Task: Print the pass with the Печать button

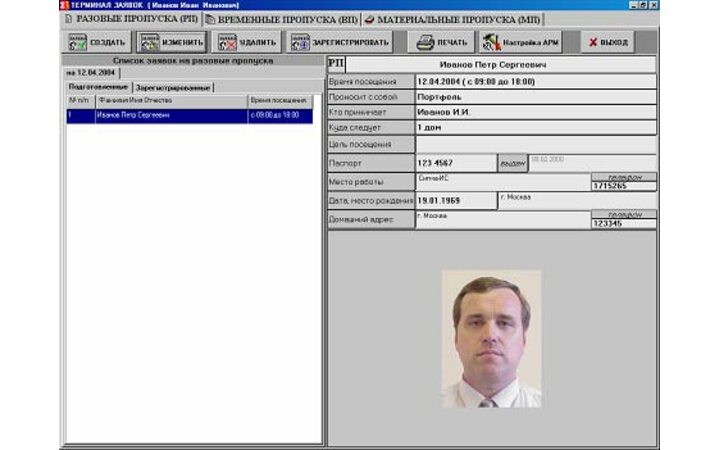Action: [441, 43]
